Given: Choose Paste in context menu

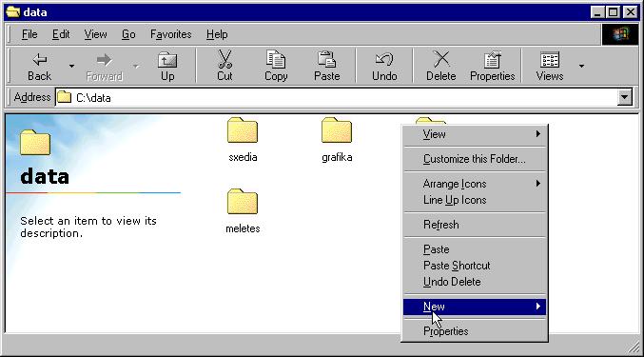Looking at the screenshot, I should click(475, 249).
